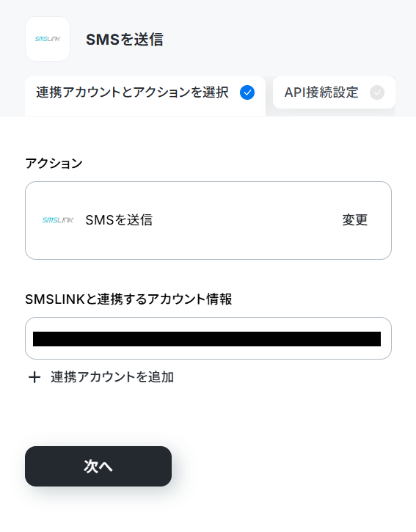Click the SMSLINKと連携するアカウント情報 label
Screen dimensions: 416x532
128,299
